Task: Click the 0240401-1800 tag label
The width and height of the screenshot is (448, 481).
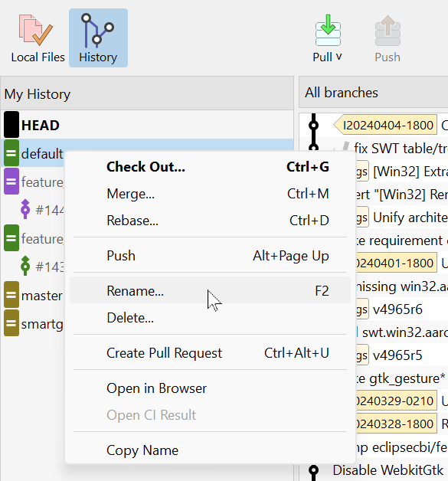Action: (x=396, y=263)
